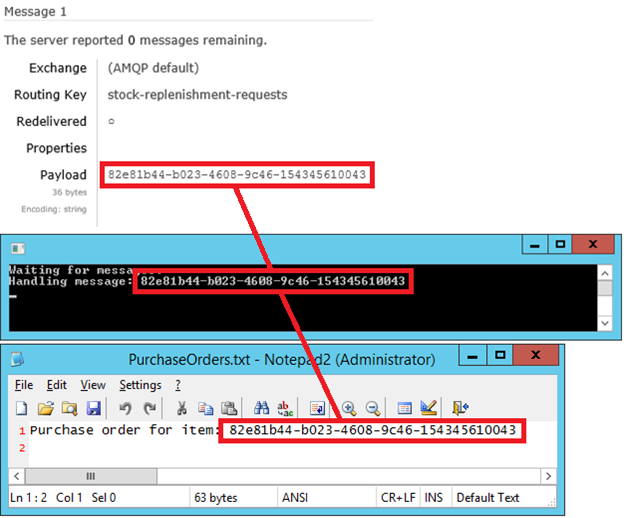Image resolution: width=624 pixels, height=518 pixels.
Task: Click the Save disk icon
Action: tap(93, 408)
